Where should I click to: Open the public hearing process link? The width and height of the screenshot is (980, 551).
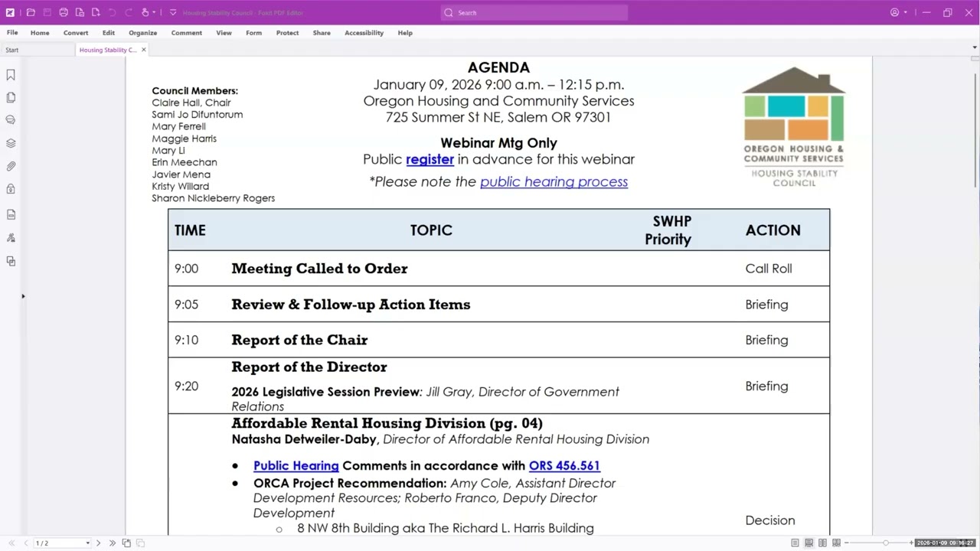pyautogui.click(x=554, y=181)
